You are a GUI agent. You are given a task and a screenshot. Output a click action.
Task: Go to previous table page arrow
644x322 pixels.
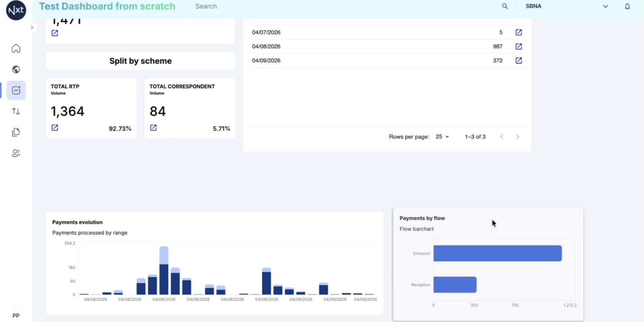click(502, 137)
